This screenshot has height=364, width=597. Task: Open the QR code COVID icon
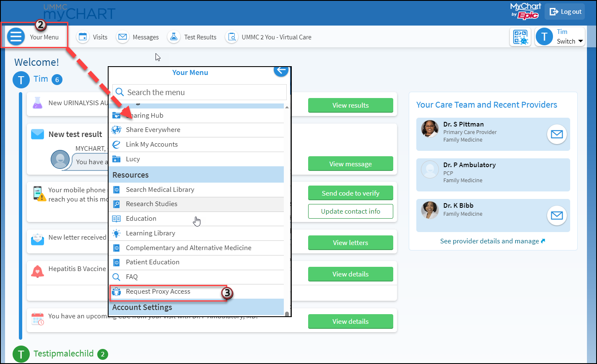520,37
